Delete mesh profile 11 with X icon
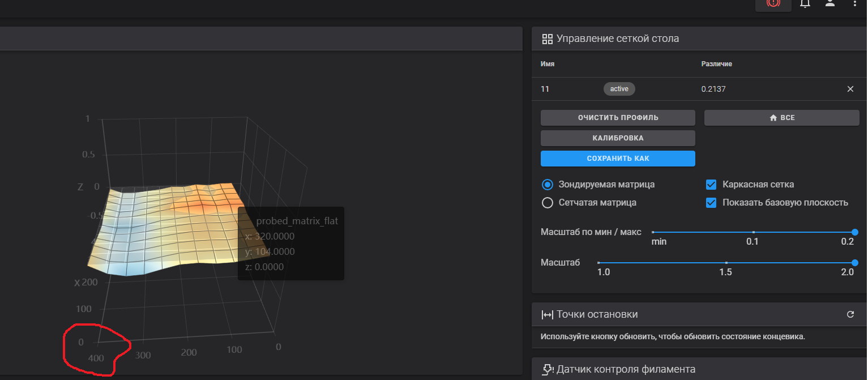Screen dimensions: 868x380 pyautogui.click(x=850, y=89)
